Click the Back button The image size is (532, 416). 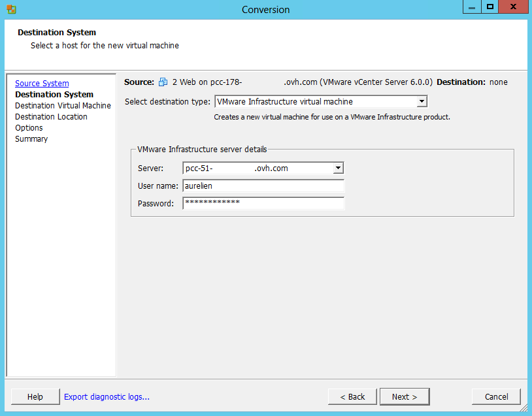point(352,397)
